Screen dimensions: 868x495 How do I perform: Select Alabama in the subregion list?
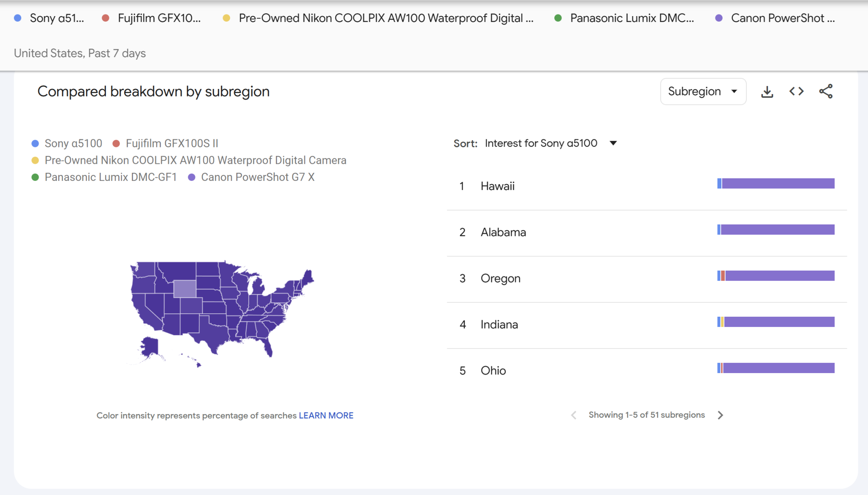pyautogui.click(x=647, y=232)
